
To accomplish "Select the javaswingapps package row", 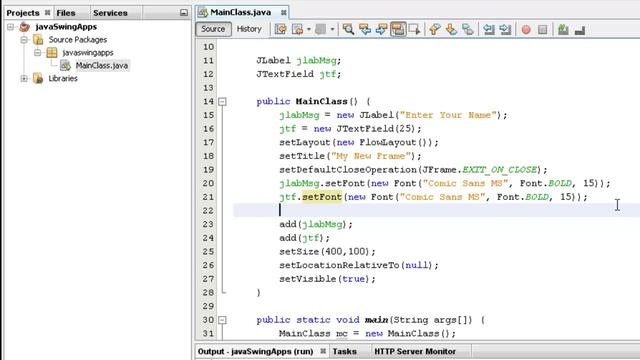I will point(88,53).
